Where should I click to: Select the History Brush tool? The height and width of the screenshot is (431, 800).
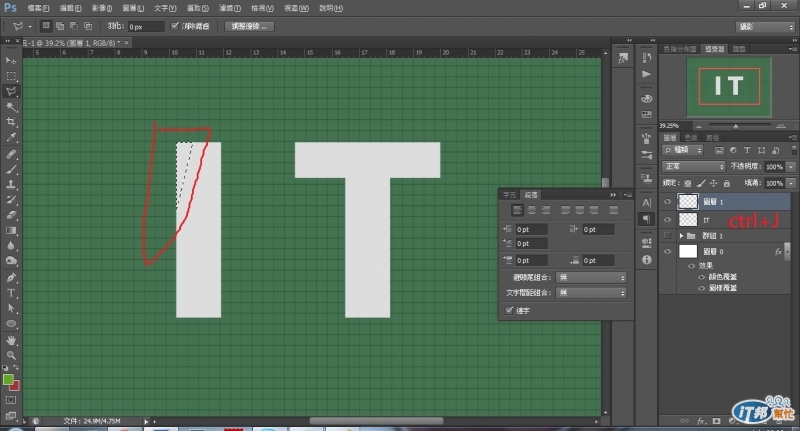click(x=11, y=200)
